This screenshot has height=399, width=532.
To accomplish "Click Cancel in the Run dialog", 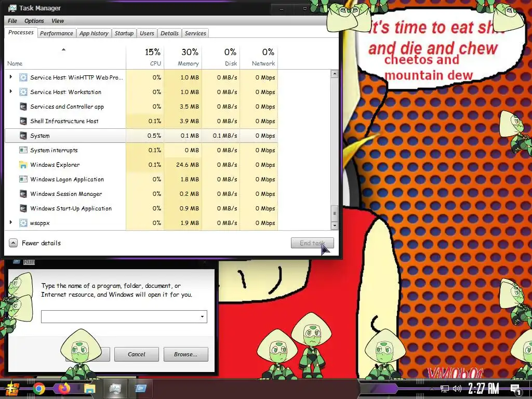I will 137,354.
